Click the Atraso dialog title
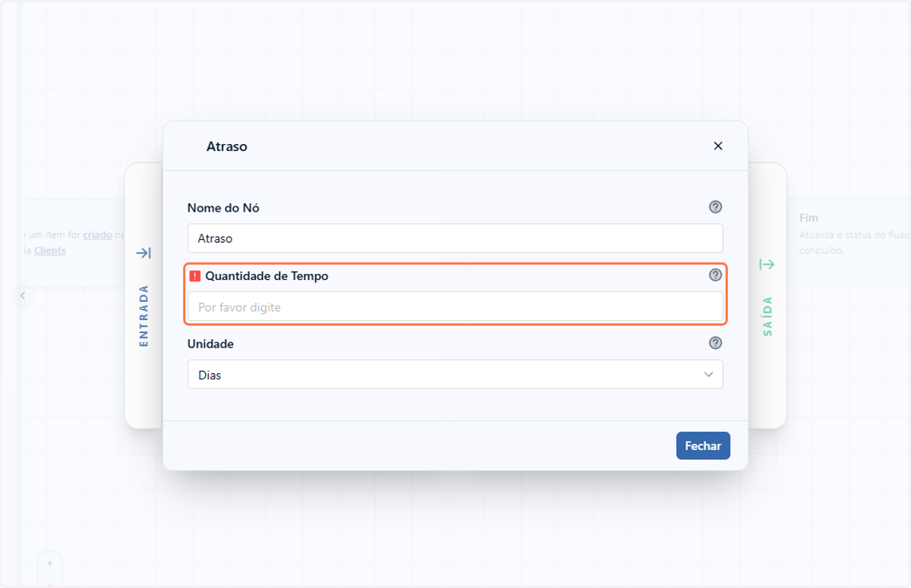This screenshot has height=588, width=911. pyautogui.click(x=227, y=146)
